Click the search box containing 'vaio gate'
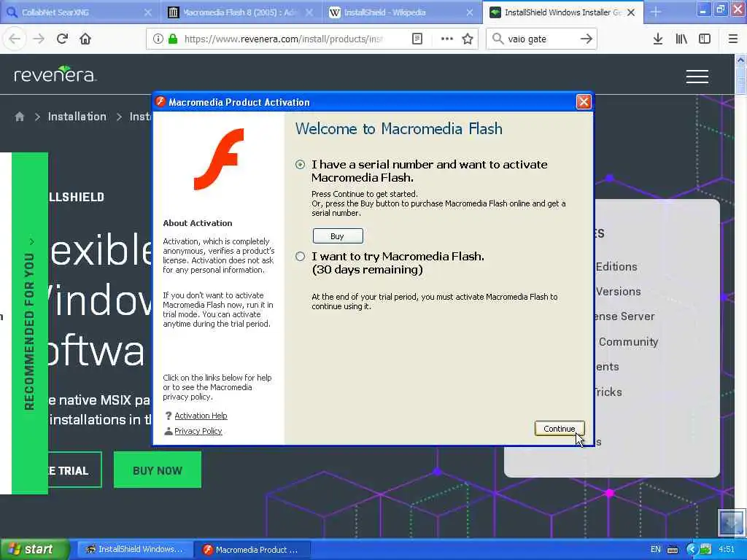The height and width of the screenshot is (560, 747). tap(541, 39)
